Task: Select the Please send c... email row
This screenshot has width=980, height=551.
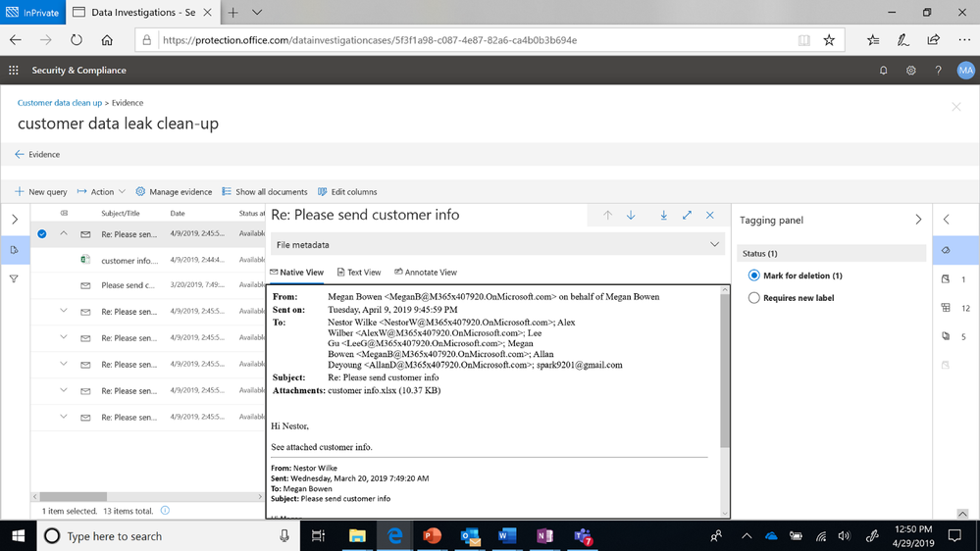Action: click(148, 285)
